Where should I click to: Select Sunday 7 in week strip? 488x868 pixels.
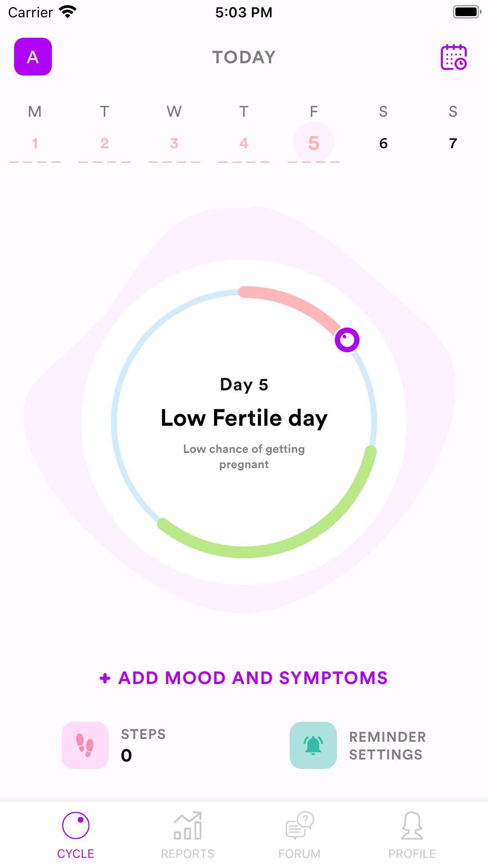click(x=453, y=143)
